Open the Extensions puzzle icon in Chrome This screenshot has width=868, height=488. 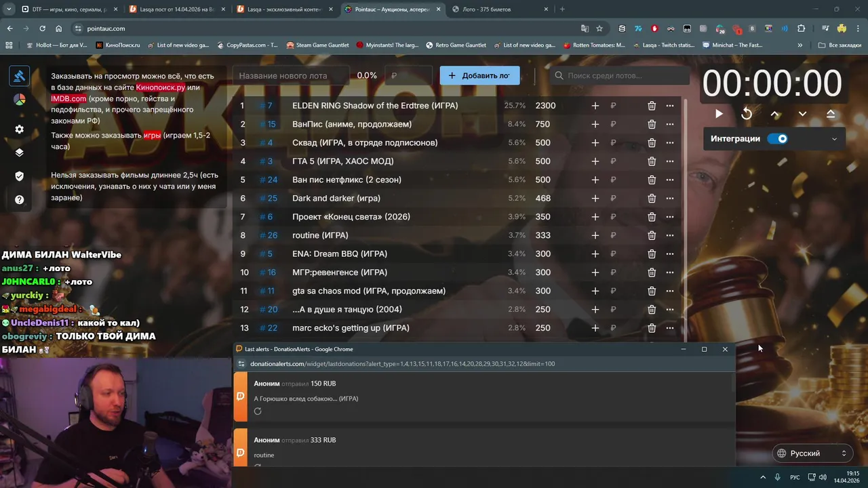pos(801,28)
